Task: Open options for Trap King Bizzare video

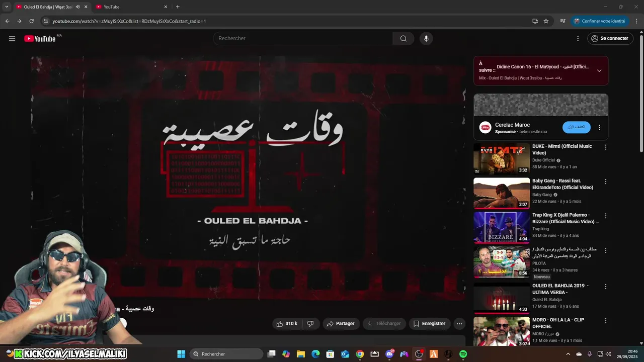Action: 606,216
